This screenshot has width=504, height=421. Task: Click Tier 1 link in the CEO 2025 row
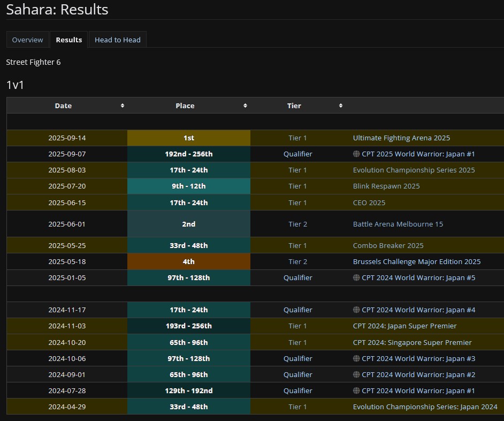(x=297, y=202)
